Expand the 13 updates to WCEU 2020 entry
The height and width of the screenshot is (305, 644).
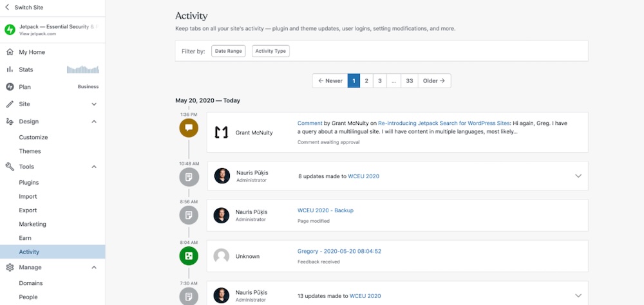pyautogui.click(x=578, y=295)
